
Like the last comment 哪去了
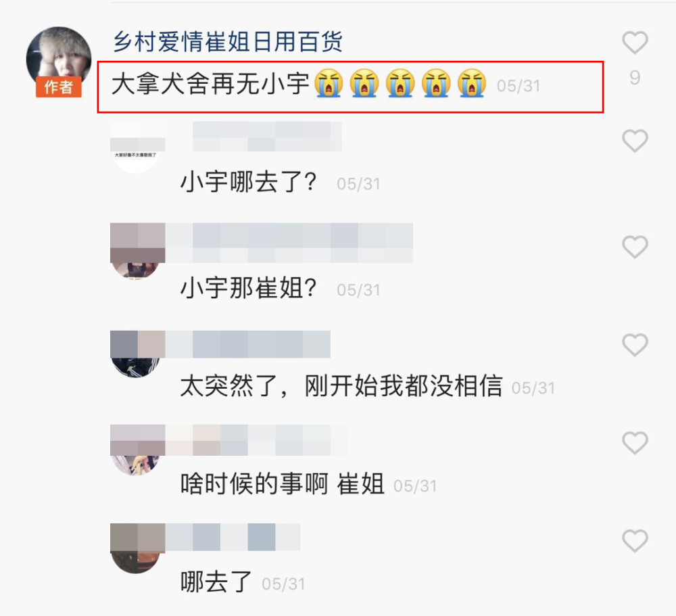coord(635,540)
